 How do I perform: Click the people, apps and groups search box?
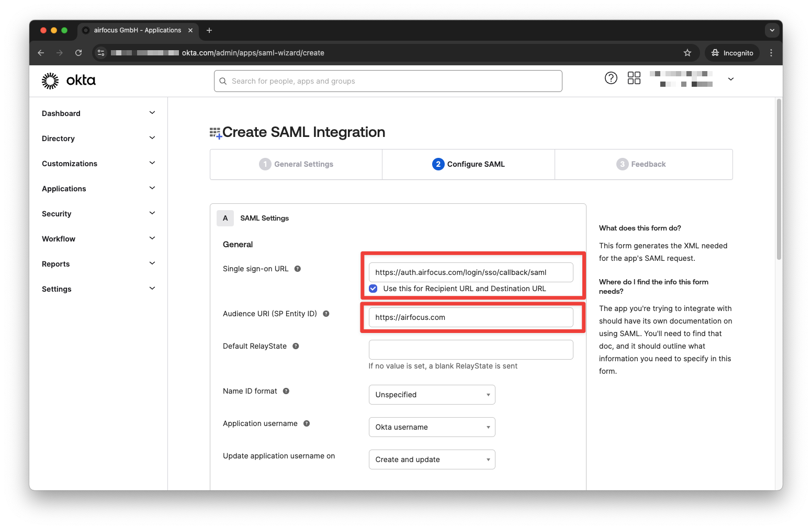[x=388, y=81]
